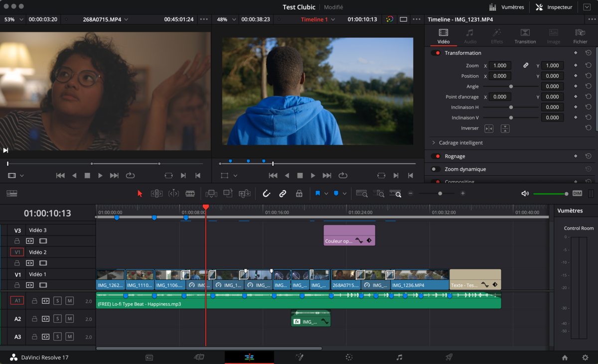
Task: Open the Fairlight page music note icon
Action: (399, 357)
